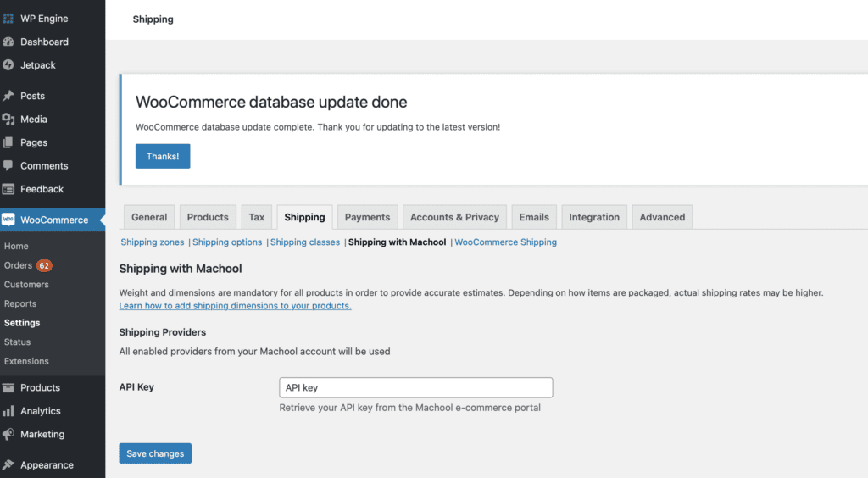This screenshot has height=478, width=868.
Task: Switch to the Advanced tab
Action: [662, 217]
